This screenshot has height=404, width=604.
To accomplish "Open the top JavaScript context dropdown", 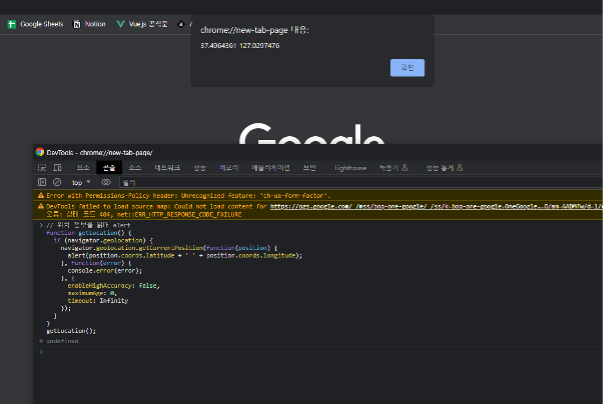I will pyautogui.click(x=81, y=182).
